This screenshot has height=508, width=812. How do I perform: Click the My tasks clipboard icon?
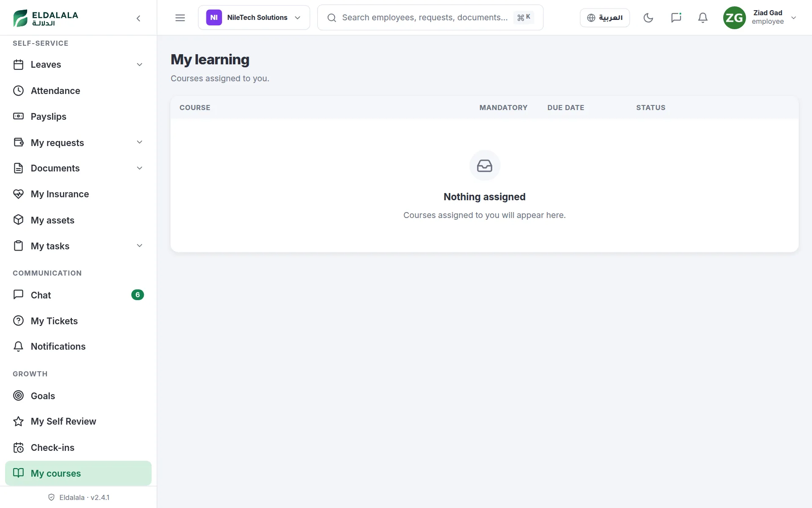(x=18, y=246)
